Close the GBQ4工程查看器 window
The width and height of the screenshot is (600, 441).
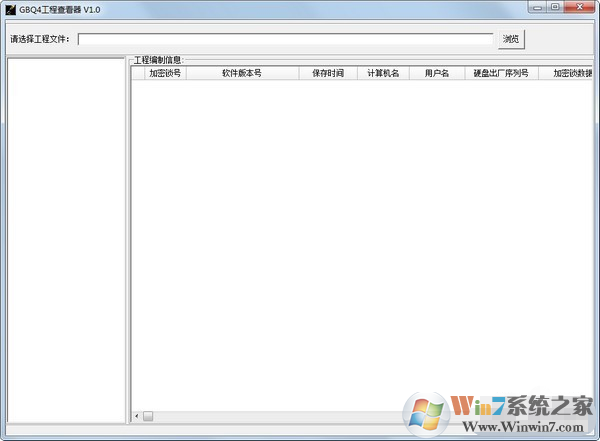point(580,7)
